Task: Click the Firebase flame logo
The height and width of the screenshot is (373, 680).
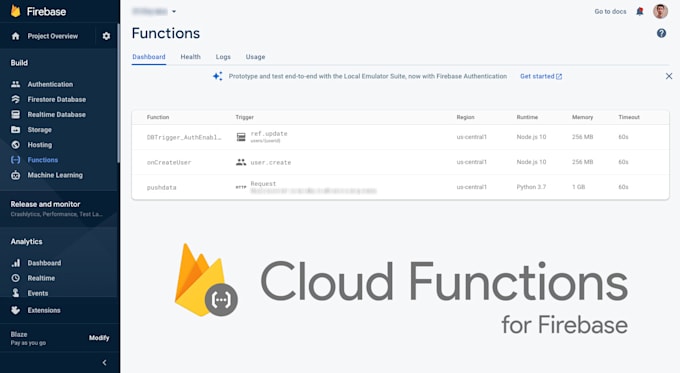Action: pos(16,11)
